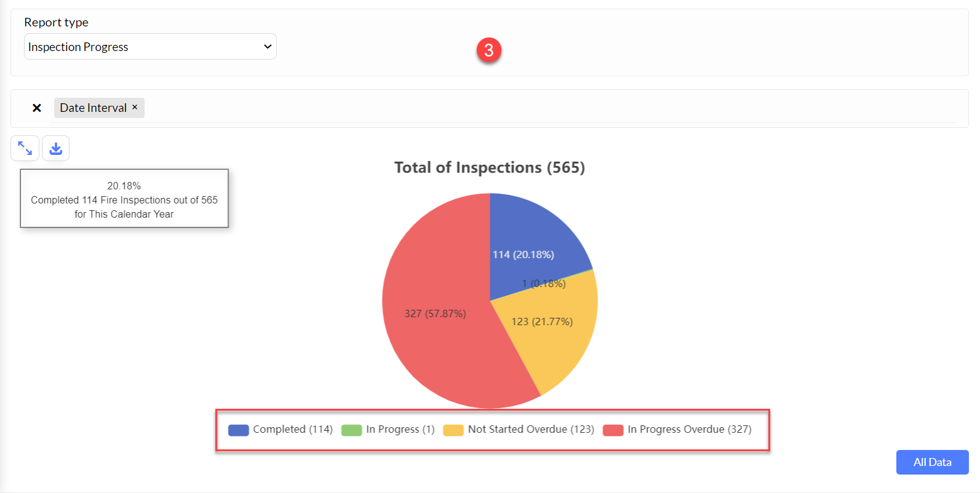980x493 pixels.
Task: Toggle In Progress Overdue (327) legend entry
Action: (677, 430)
